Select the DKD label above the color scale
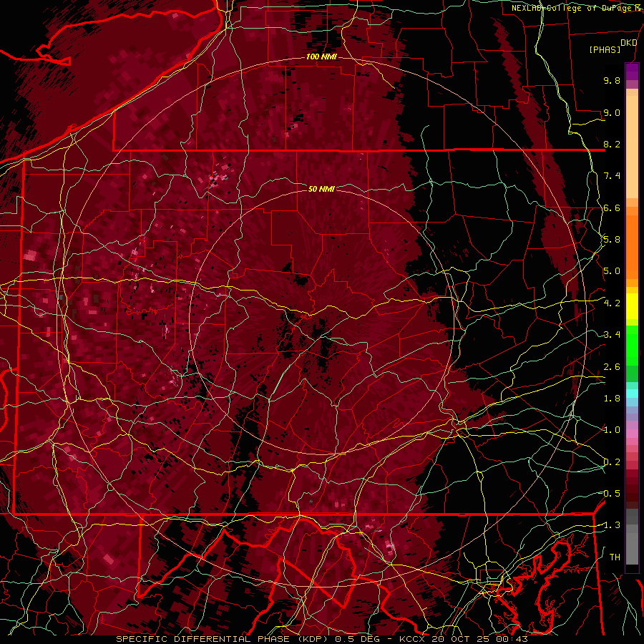Image resolution: width=644 pixels, height=644 pixels. point(629,43)
